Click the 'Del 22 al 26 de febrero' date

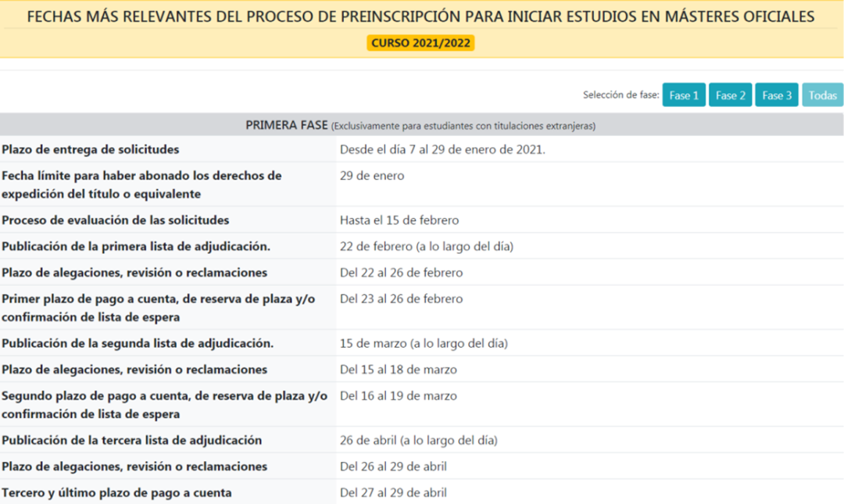click(x=401, y=273)
